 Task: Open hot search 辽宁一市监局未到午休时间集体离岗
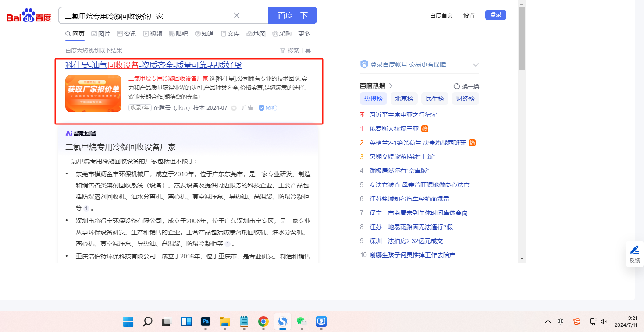[x=419, y=213]
